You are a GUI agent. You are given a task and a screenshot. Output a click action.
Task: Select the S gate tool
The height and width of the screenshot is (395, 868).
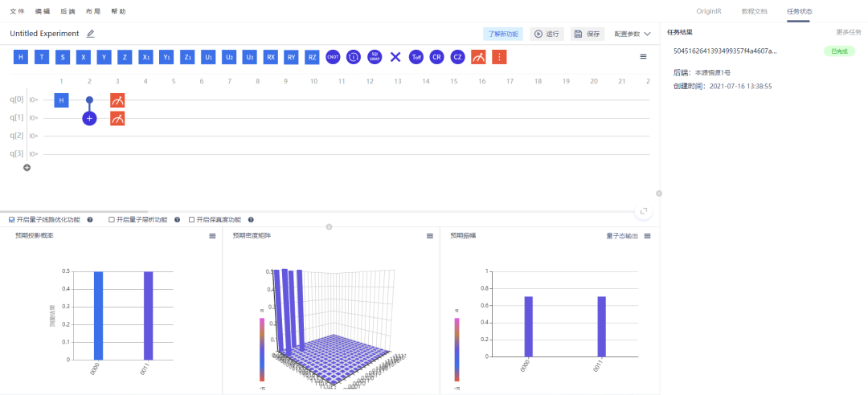(x=63, y=57)
